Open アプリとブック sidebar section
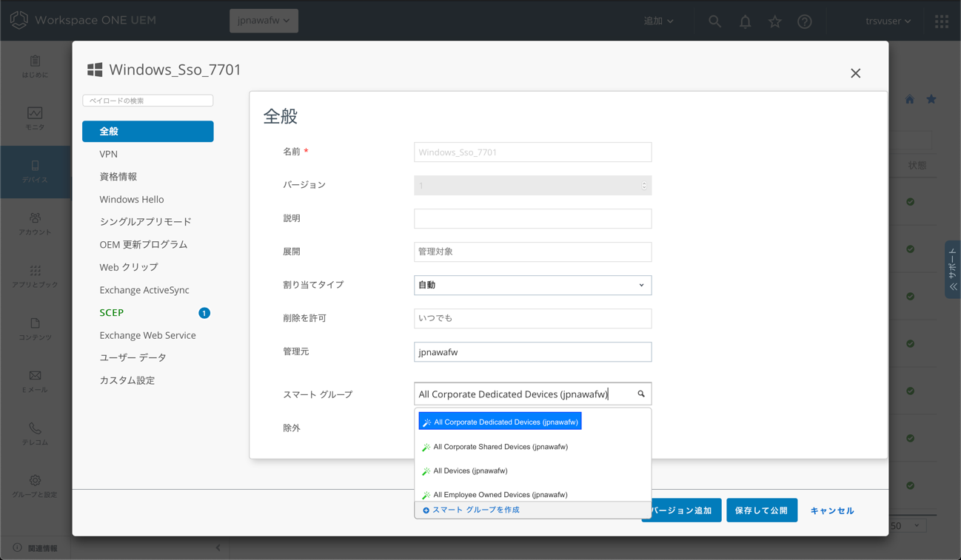The height and width of the screenshot is (560, 961). [x=35, y=277]
